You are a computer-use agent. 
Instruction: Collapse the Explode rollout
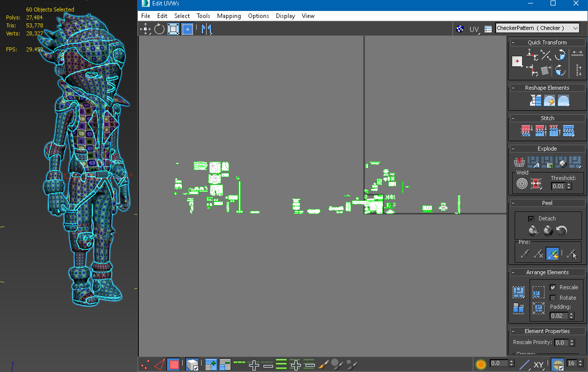pos(513,149)
